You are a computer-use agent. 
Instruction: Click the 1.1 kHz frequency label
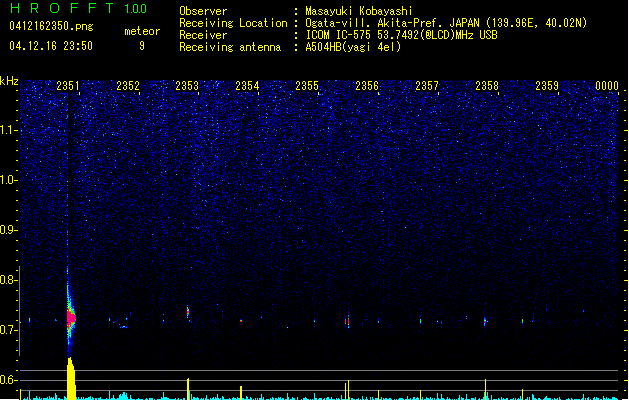tap(9, 130)
